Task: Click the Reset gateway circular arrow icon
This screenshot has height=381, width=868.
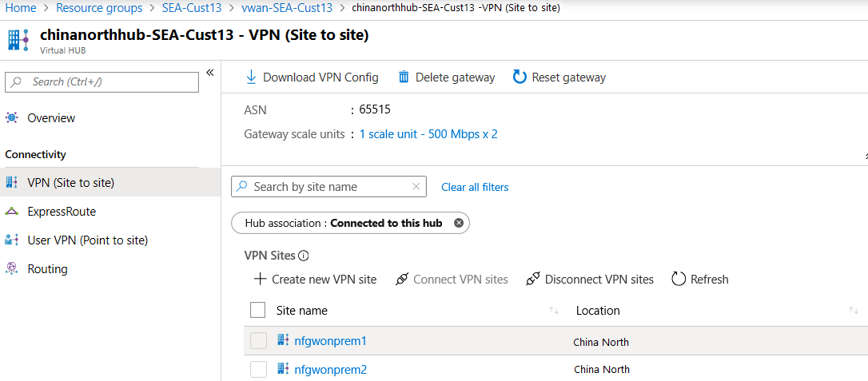Action: click(x=520, y=77)
